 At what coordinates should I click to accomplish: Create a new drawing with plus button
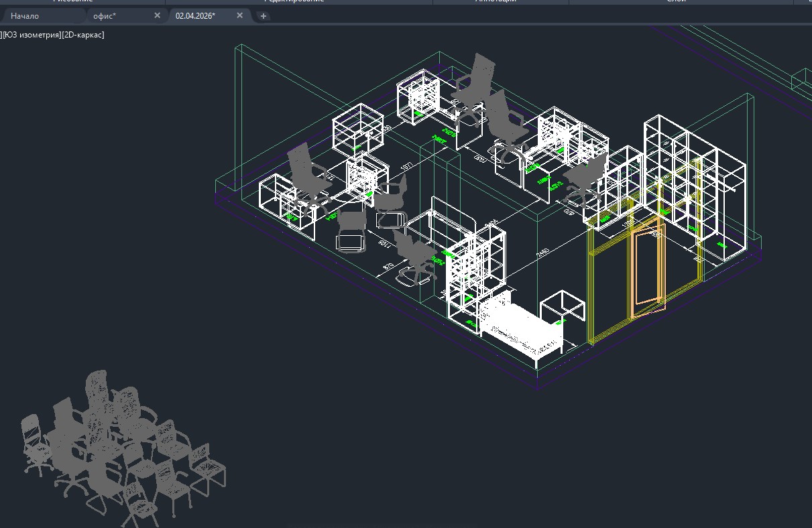[264, 16]
